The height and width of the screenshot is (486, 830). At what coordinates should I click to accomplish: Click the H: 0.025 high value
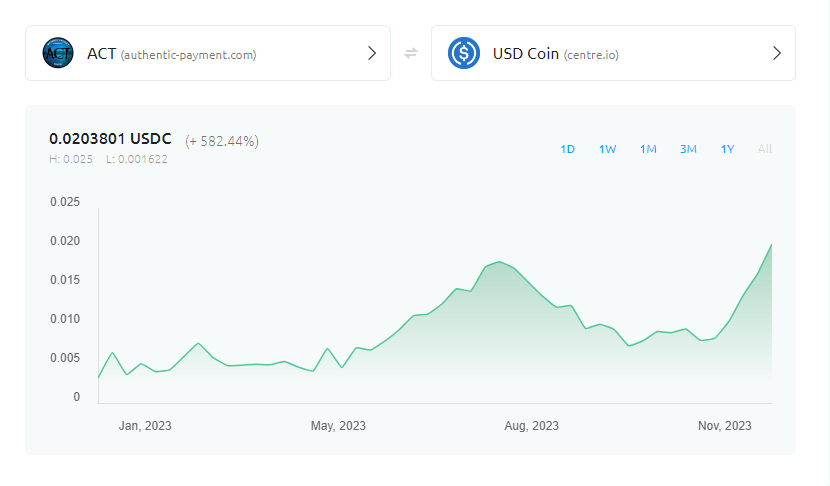pyautogui.click(x=71, y=159)
